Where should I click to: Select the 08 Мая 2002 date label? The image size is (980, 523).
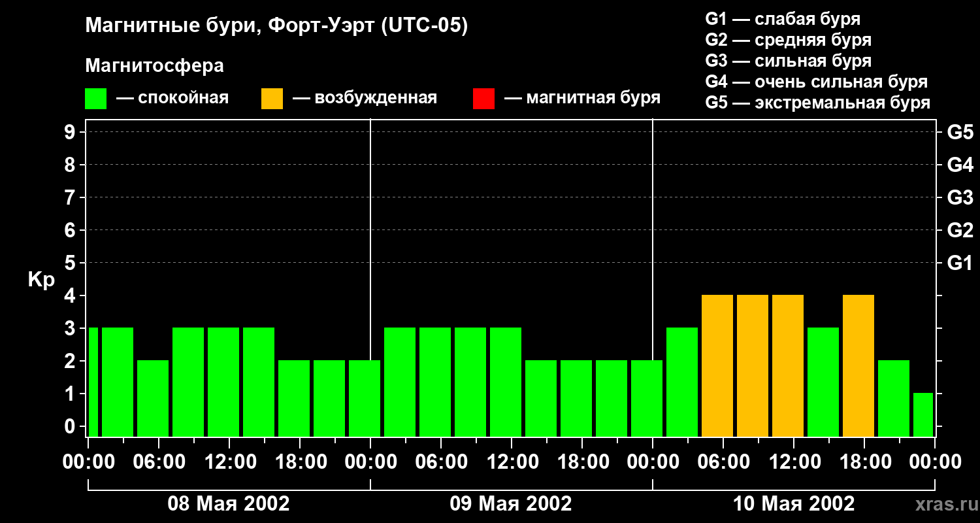[x=229, y=504]
